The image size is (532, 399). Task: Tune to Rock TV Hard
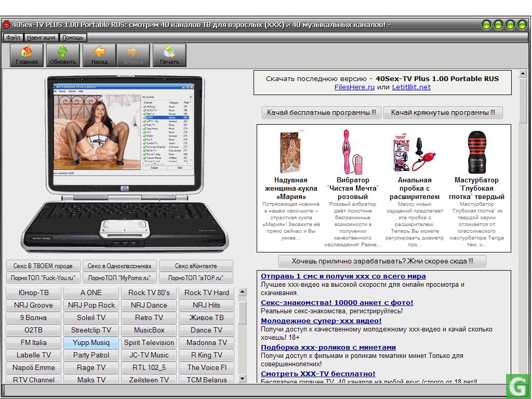pos(207,293)
